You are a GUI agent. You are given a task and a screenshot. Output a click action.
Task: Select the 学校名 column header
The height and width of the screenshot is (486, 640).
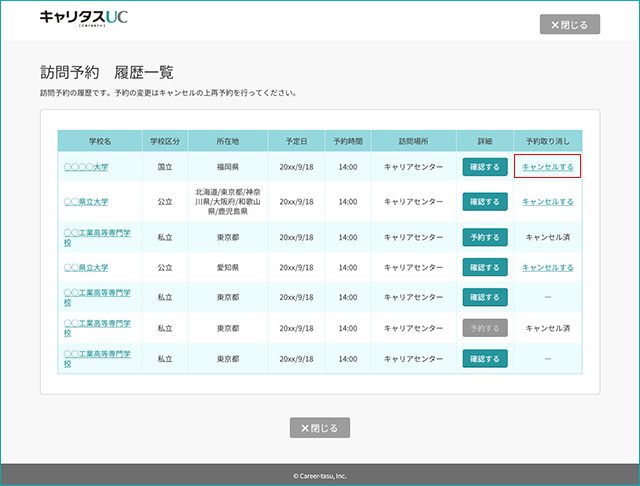pos(100,141)
